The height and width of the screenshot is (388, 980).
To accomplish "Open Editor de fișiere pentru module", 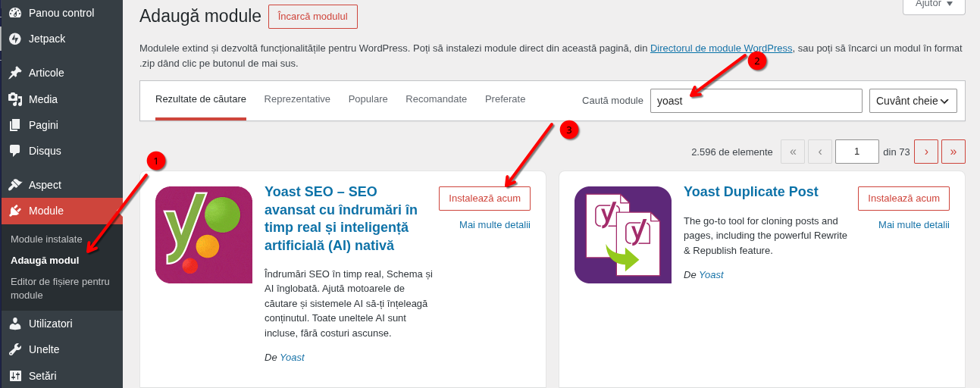I will coord(61,288).
